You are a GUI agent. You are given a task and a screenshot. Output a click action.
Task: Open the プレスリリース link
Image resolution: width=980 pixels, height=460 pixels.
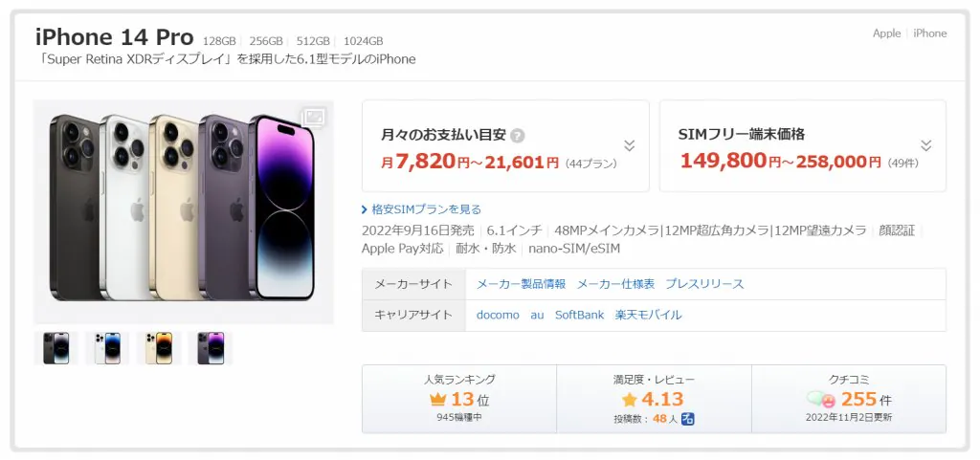(x=704, y=284)
